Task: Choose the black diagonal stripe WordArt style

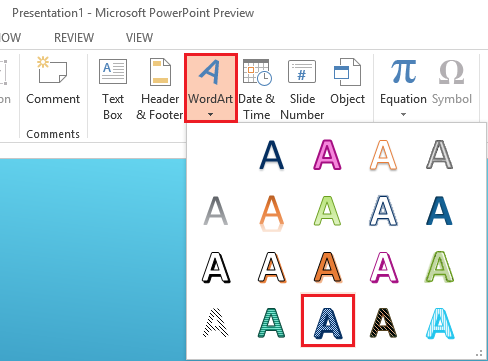Action: (216, 323)
